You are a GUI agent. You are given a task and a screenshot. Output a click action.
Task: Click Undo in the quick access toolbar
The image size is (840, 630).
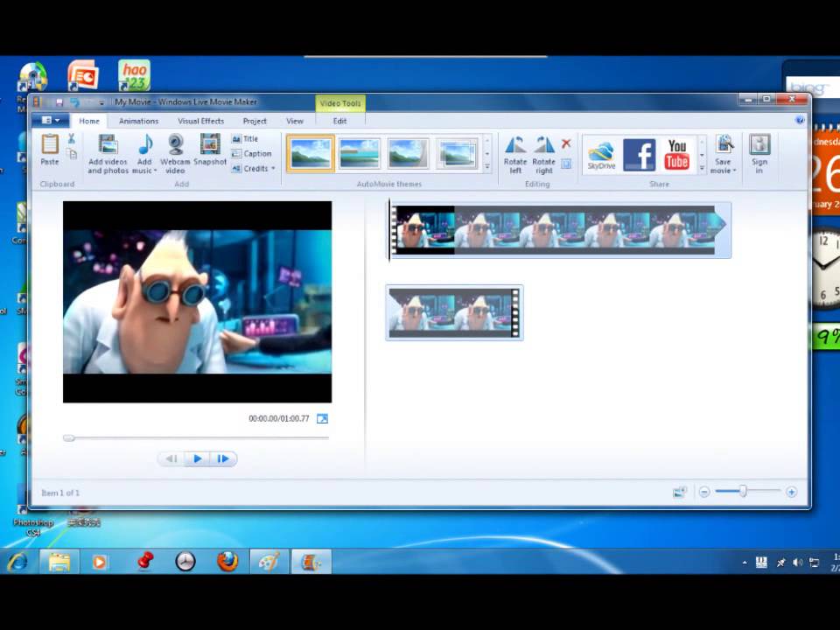point(74,101)
